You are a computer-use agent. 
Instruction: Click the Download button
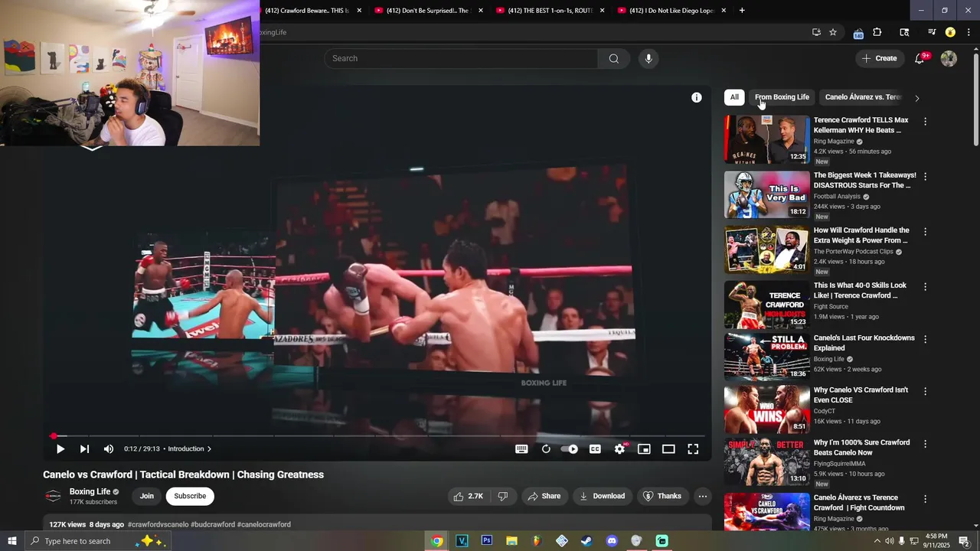(x=603, y=496)
